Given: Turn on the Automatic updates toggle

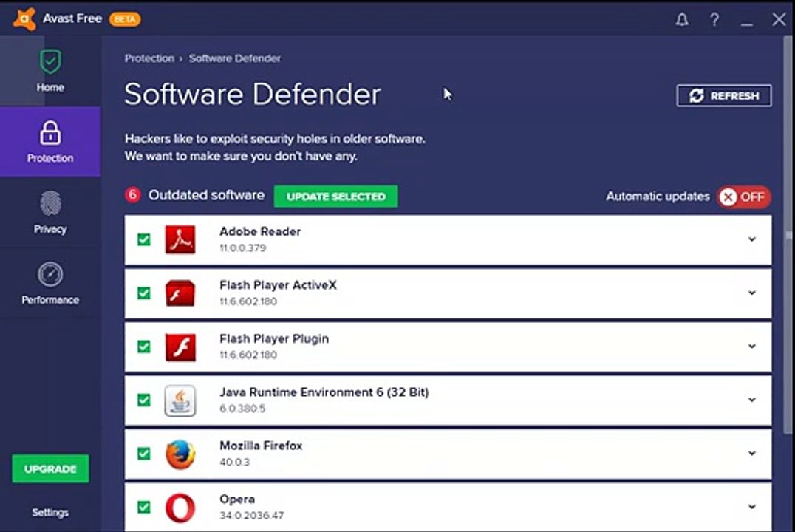Looking at the screenshot, I should pos(744,197).
